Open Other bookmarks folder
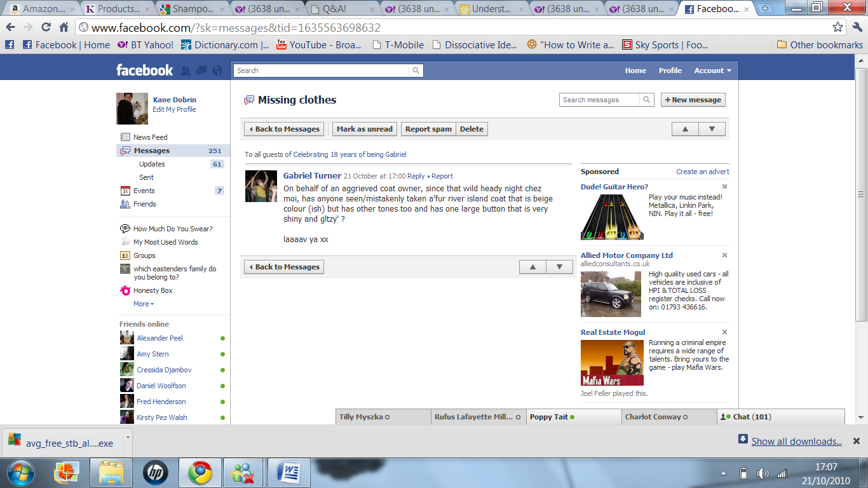Screen dimensions: 868x488 820,44
